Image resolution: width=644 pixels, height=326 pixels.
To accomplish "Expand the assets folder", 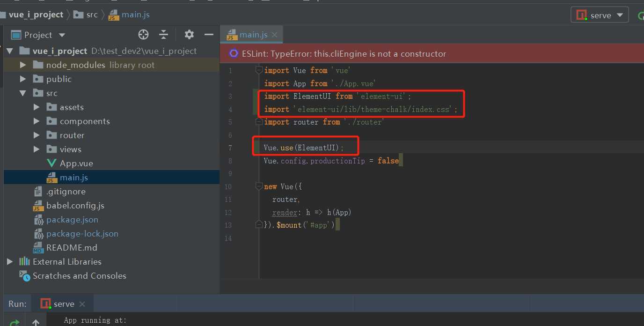I will 37,107.
